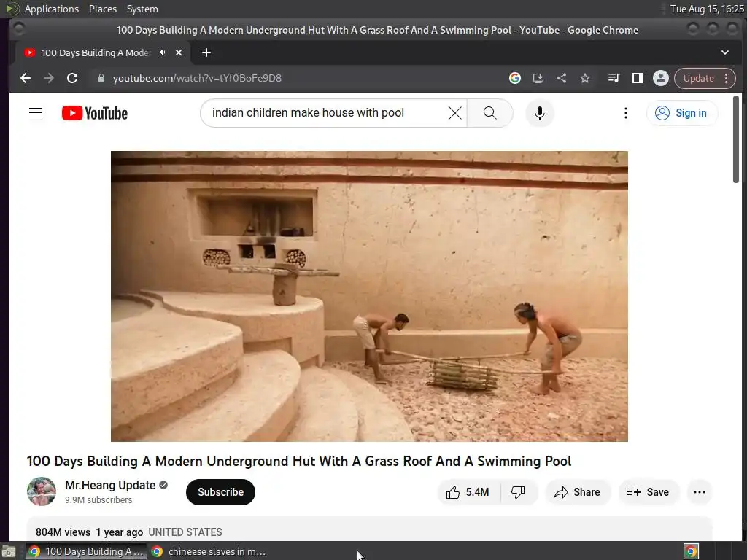This screenshot has height=560, width=747.
Task: Like the video with 5.4M likes
Action: pos(468,492)
